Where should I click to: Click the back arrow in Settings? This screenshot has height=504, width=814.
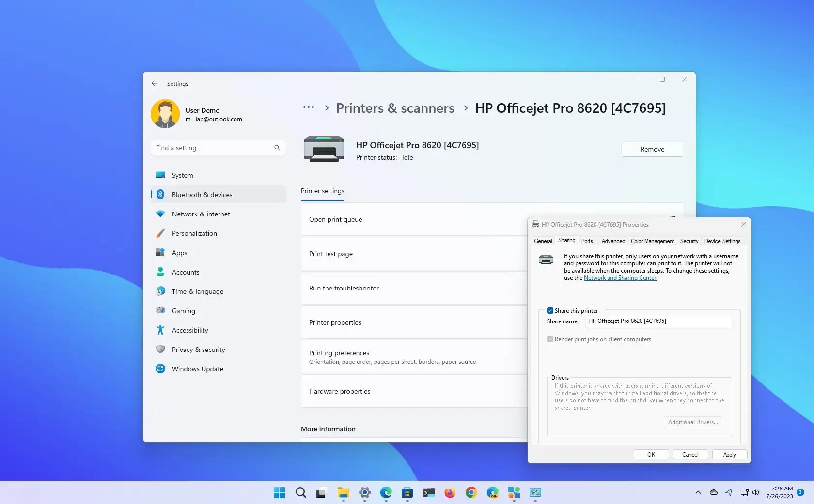tap(154, 83)
